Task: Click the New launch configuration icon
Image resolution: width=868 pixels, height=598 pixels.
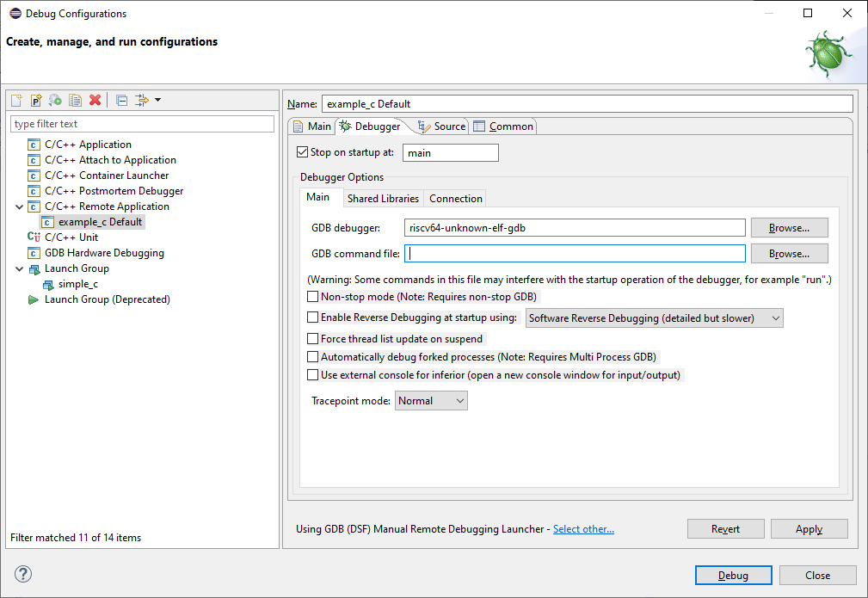Action: click(x=16, y=101)
